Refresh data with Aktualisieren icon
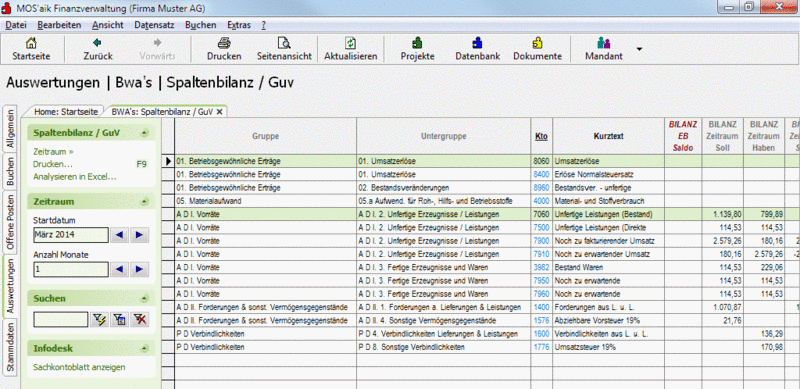This screenshot has height=389, width=800. [351, 43]
